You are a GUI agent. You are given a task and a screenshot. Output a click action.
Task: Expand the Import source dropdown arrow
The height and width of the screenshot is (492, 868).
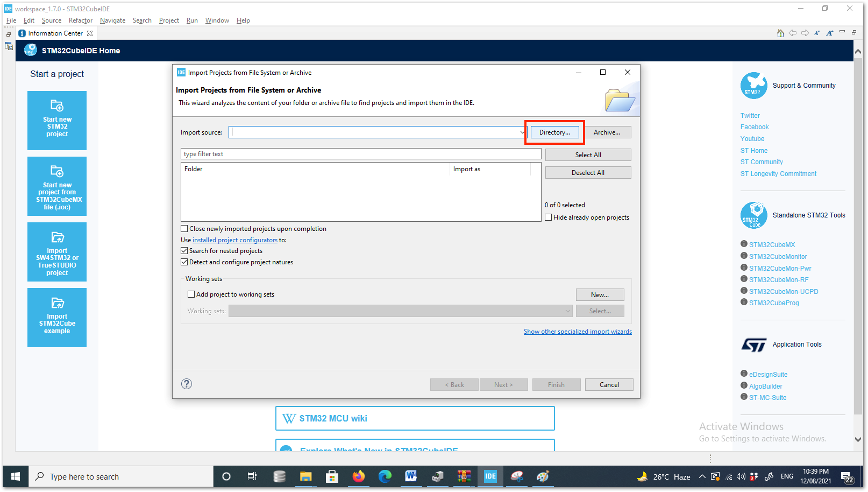[522, 132]
